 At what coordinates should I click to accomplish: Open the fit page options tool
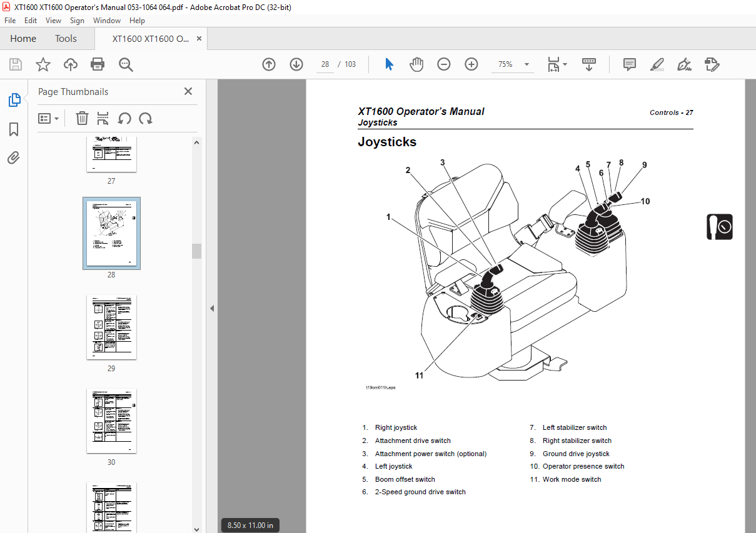click(x=557, y=64)
